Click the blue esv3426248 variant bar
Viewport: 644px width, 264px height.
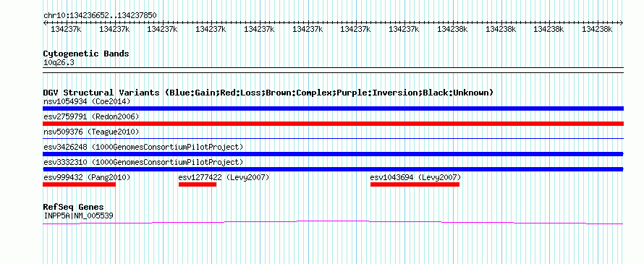[x=333, y=154]
